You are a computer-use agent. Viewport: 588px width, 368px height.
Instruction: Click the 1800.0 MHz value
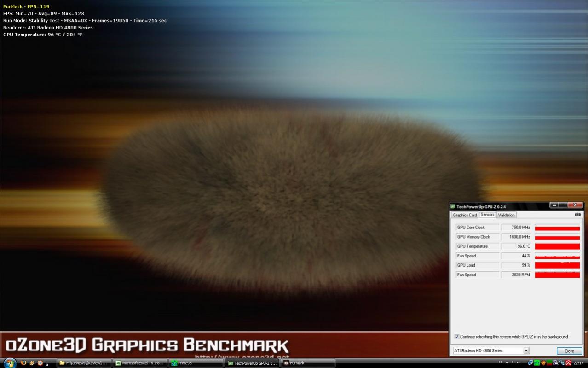click(x=516, y=237)
